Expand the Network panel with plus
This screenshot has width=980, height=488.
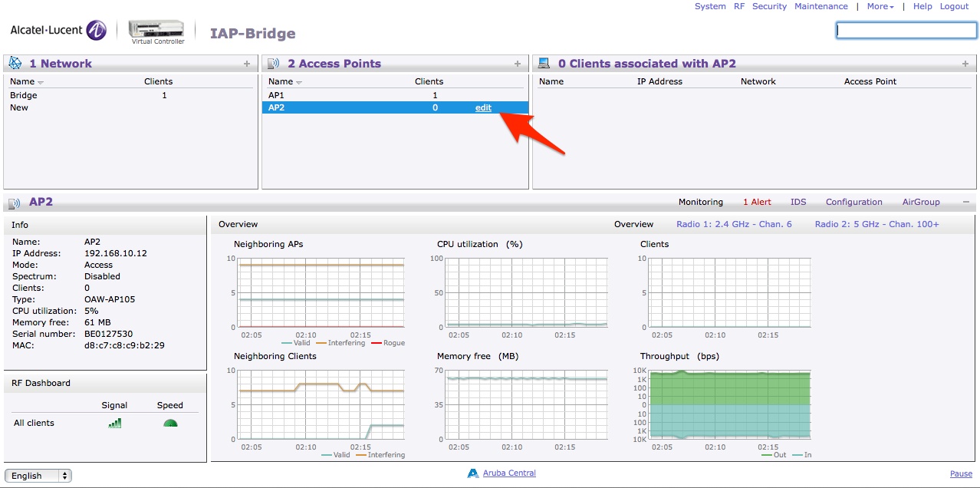click(247, 64)
